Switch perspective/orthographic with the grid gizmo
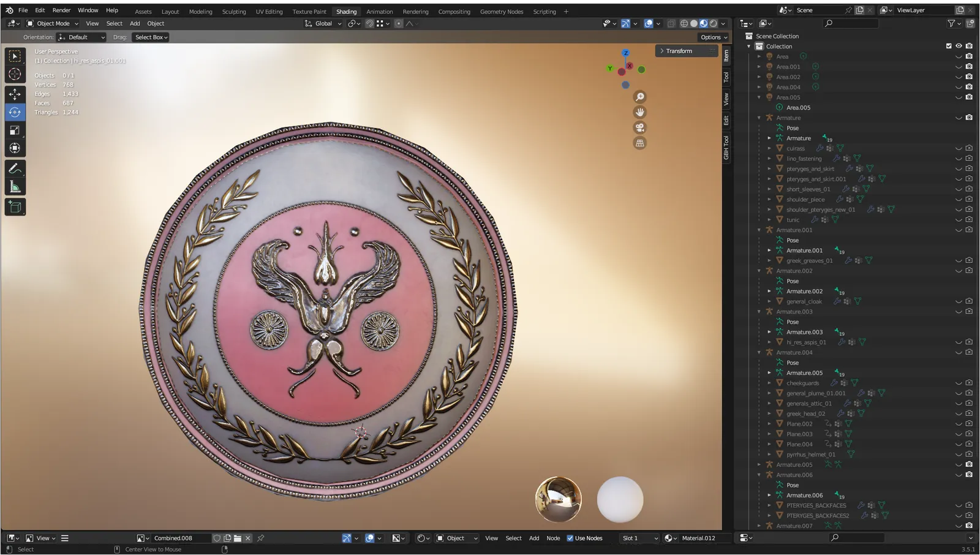This screenshot has height=555, width=980. click(x=639, y=143)
